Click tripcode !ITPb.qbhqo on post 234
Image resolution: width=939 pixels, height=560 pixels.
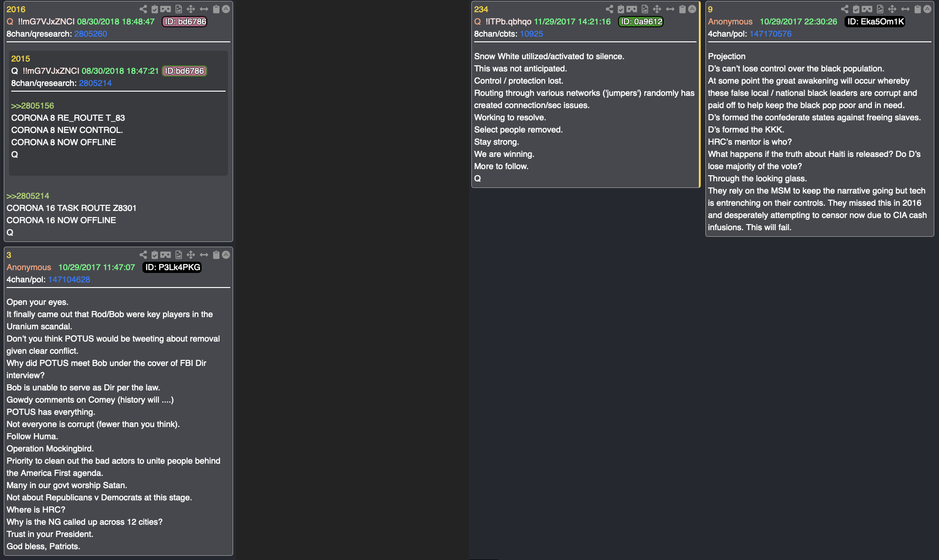coord(509,22)
